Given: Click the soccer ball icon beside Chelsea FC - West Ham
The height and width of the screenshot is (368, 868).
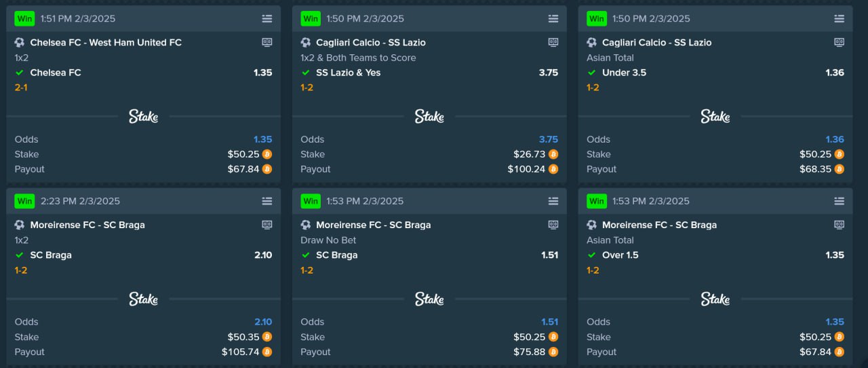Looking at the screenshot, I should (20, 42).
